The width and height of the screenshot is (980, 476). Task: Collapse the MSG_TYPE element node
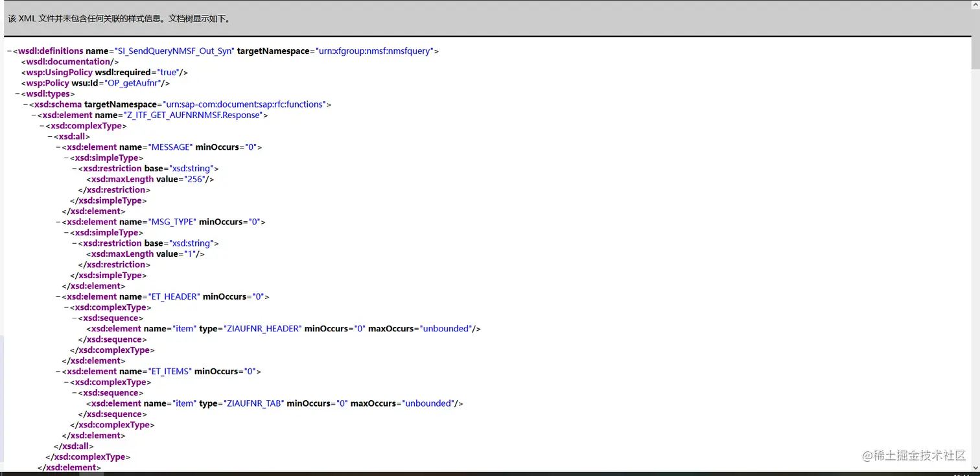(x=58, y=222)
